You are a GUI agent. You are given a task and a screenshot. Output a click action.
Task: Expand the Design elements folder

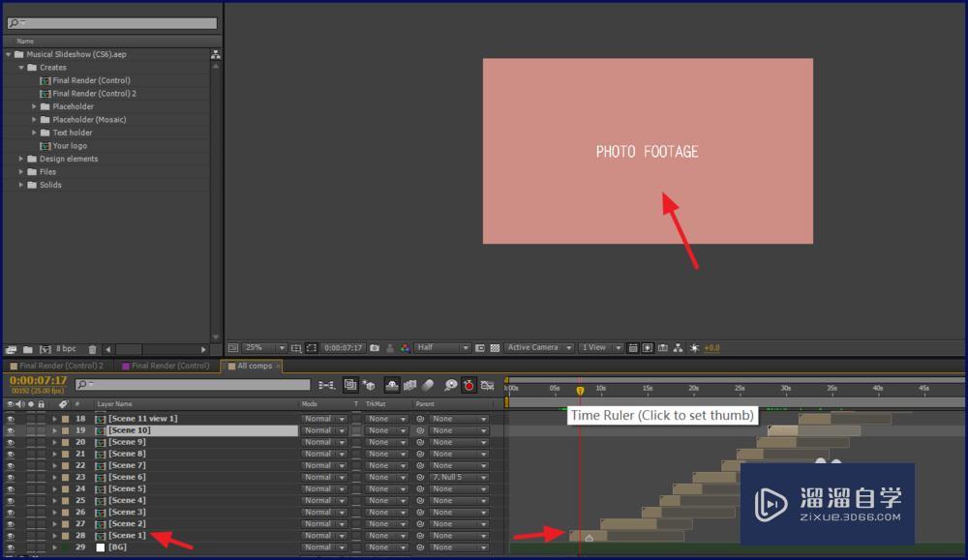point(21,159)
